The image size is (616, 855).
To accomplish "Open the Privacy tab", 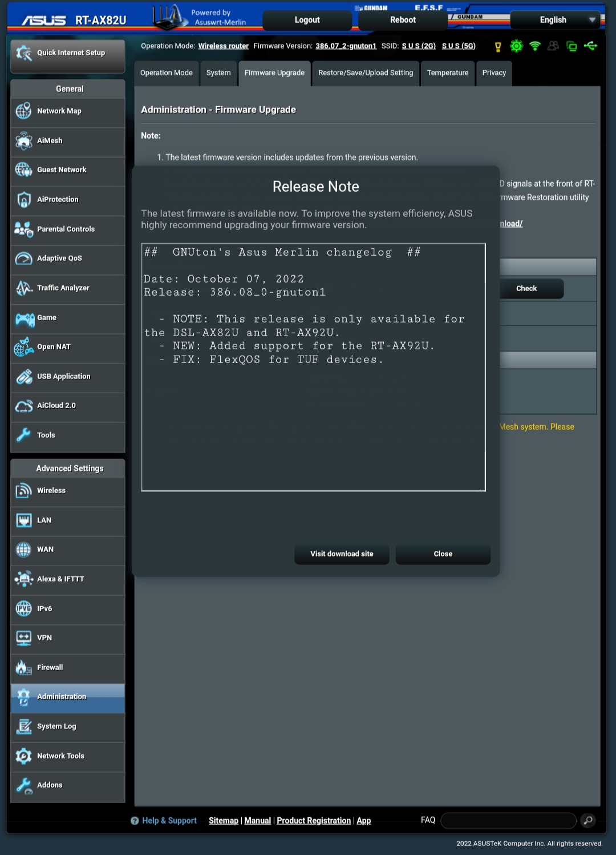I will (493, 73).
